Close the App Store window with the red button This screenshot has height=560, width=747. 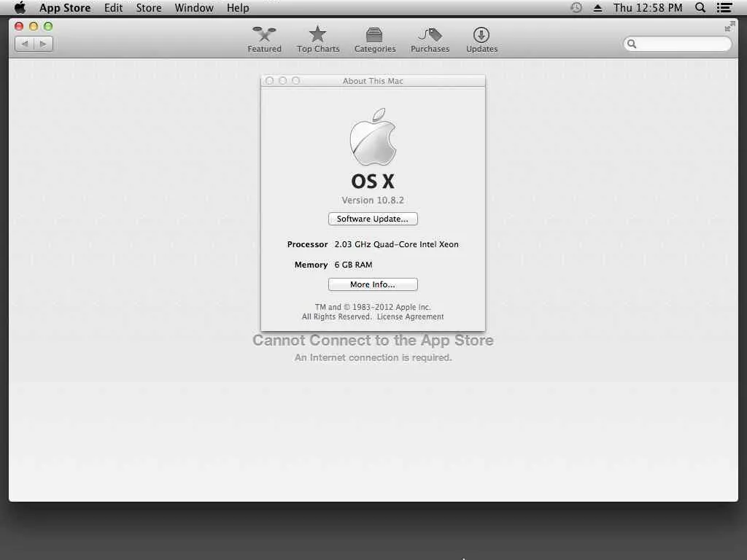click(19, 26)
